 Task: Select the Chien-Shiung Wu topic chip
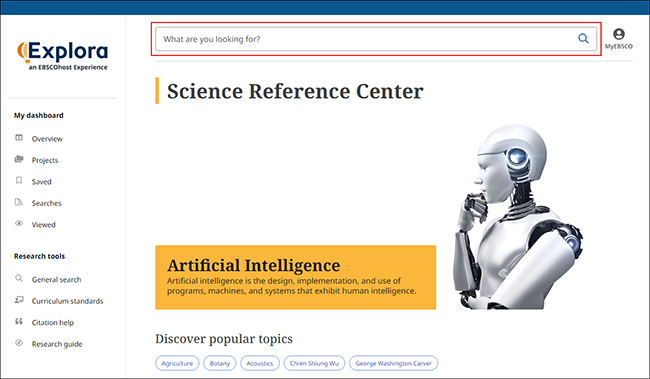[x=314, y=363]
